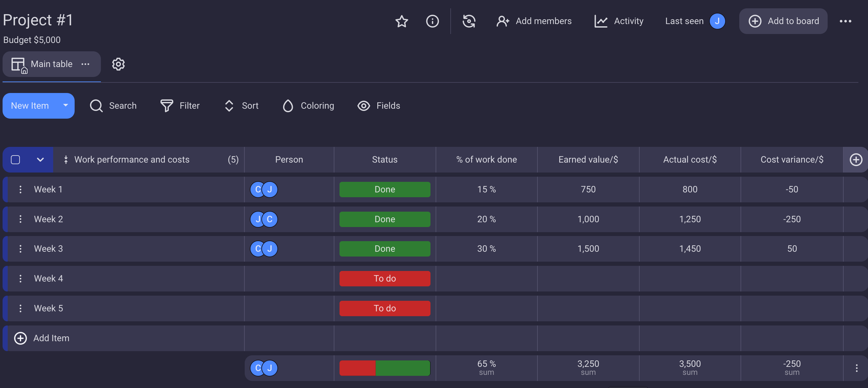Open the Search tool

113,105
